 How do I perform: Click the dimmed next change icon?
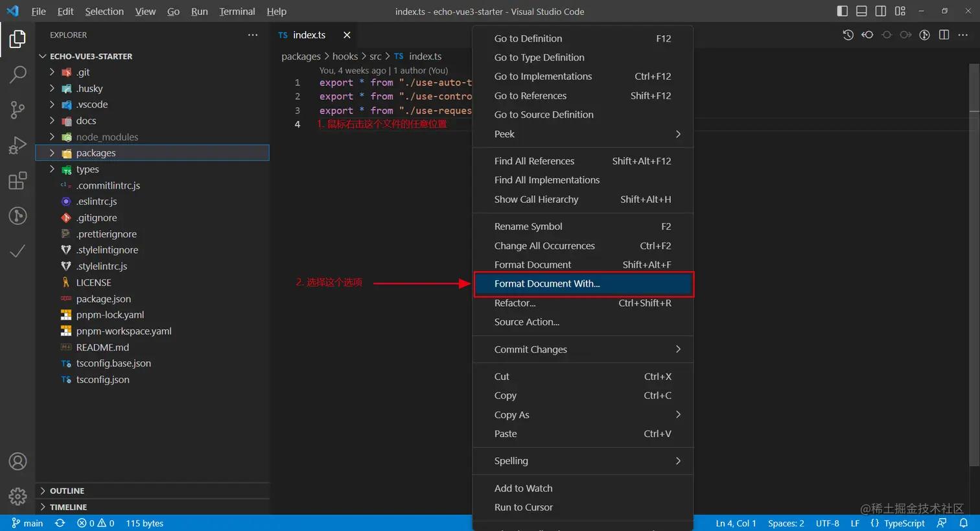click(905, 35)
